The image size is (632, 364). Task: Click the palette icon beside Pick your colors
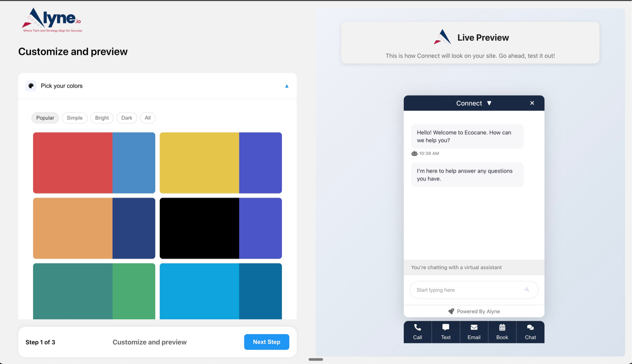tap(31, 86)
